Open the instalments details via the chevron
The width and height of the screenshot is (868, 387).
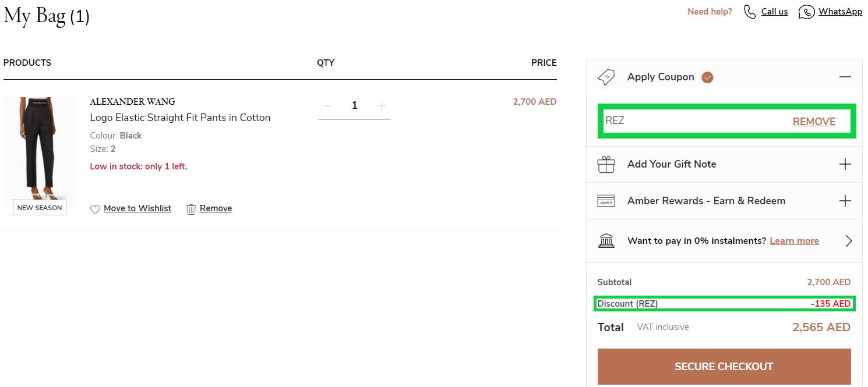pos(849,240)
